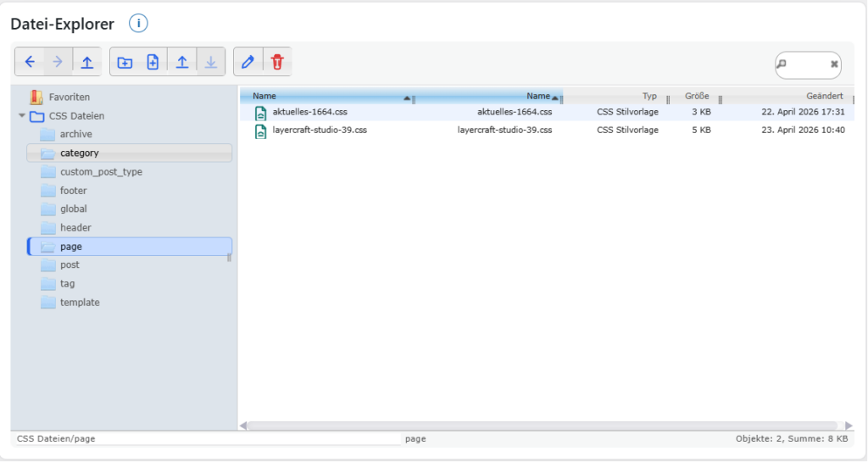
Task: Upload files with the toolbar upload icon
Action: (x=182, y=62)
